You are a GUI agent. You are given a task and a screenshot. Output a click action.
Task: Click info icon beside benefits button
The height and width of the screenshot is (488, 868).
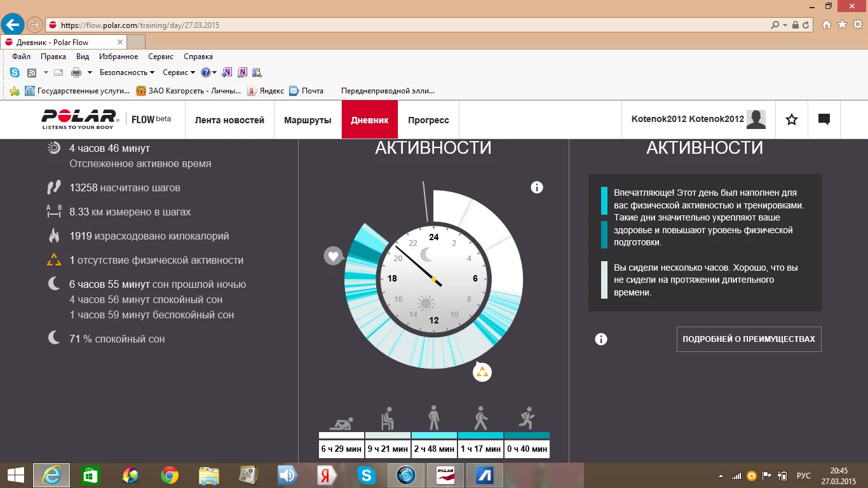[601, 339]
